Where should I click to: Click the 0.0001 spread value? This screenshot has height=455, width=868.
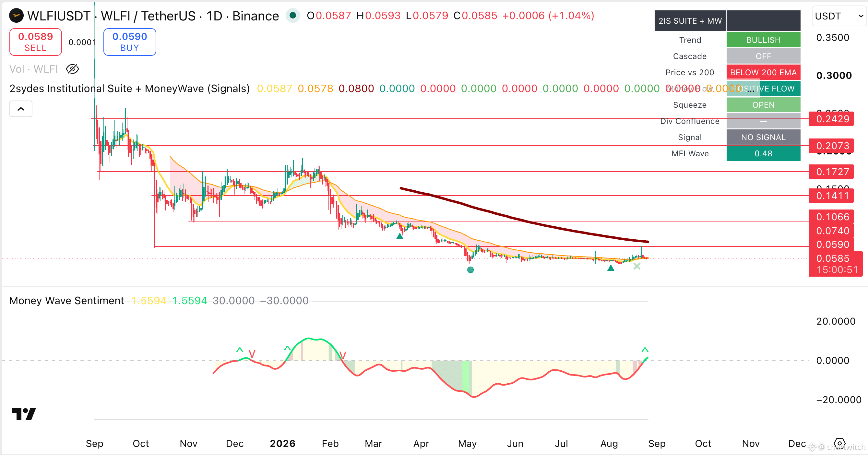(82, 42)
